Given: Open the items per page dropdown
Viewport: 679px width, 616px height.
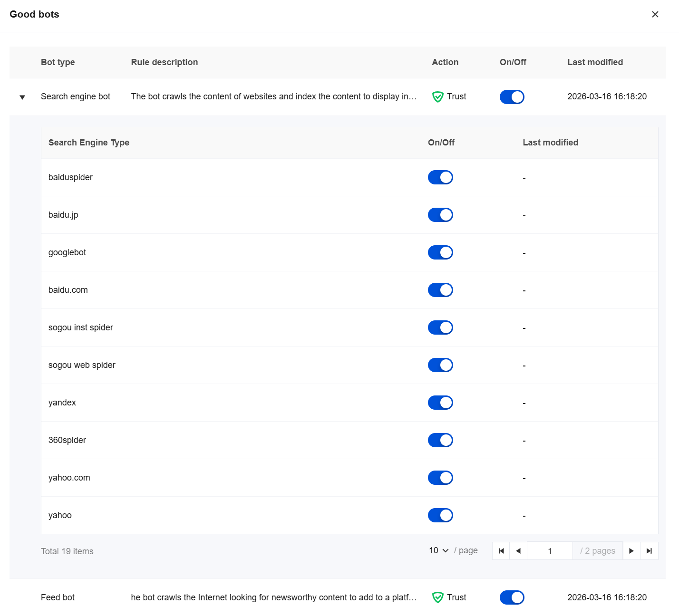Looking at the screenshot, I should 439,550.
